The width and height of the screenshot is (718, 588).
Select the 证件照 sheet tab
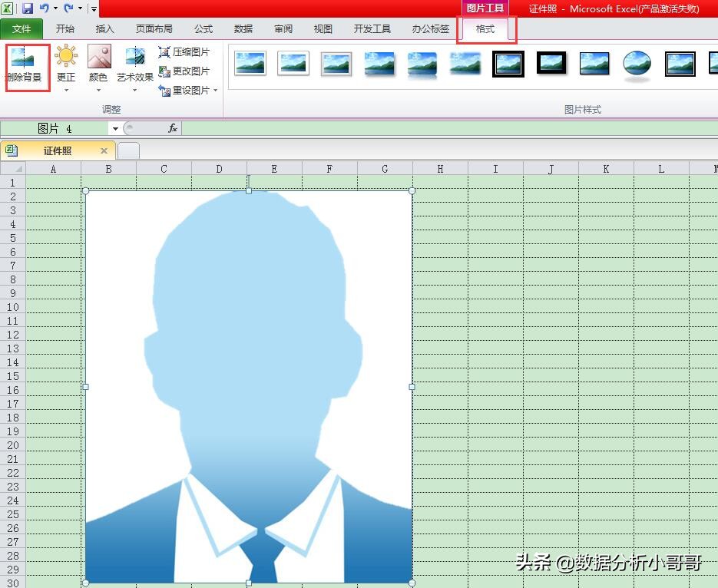point(59,150)
